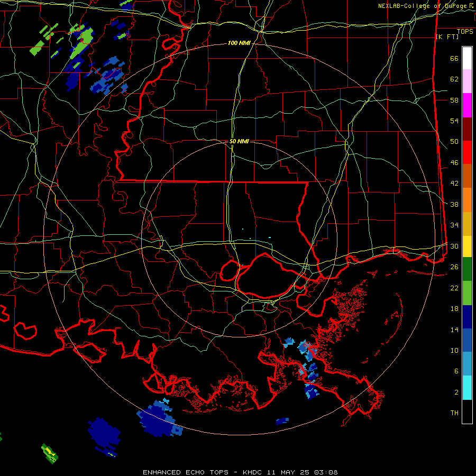Click the 'KHDC' radar site identifier

coord(253,472)
